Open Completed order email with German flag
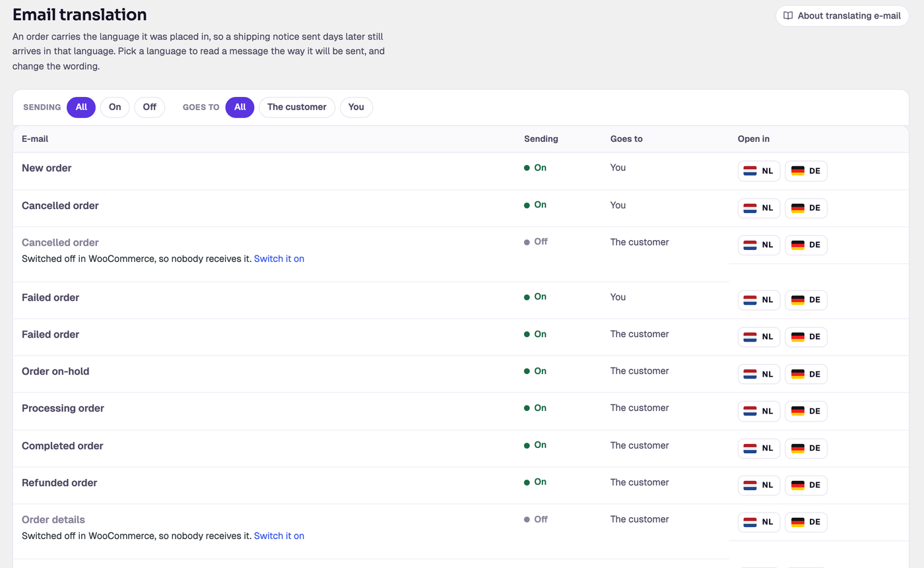This screenshot has height=568, width=924. point(806,449)
